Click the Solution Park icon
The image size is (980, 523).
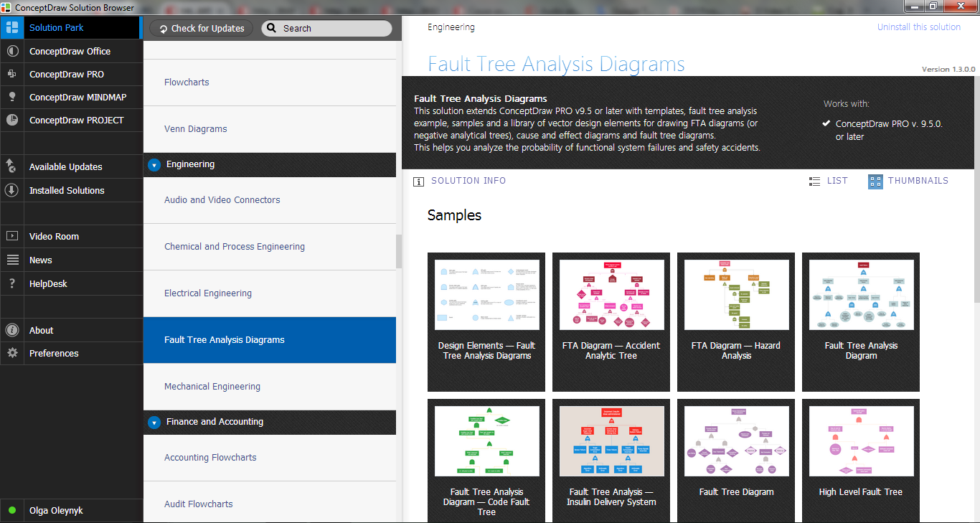[11, 28]
